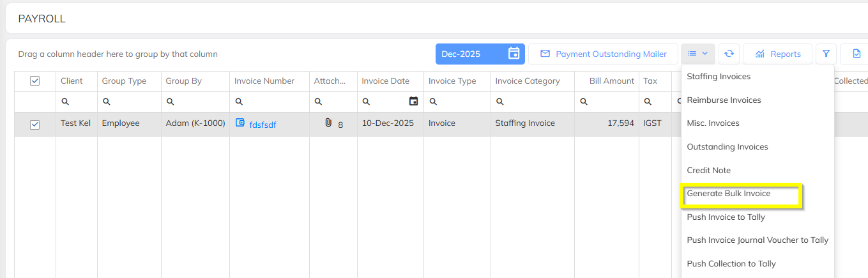Click the paperclip attachment icon
The image size is (868, 278).
pyautogui.click(x=328, y=123)
